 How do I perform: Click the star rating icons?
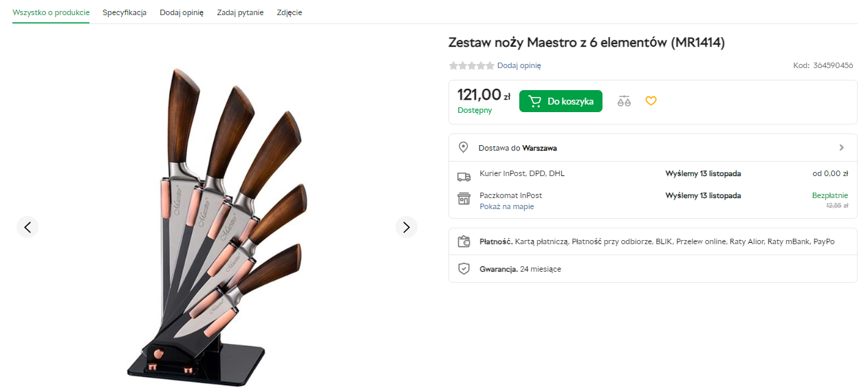point(471,65)
